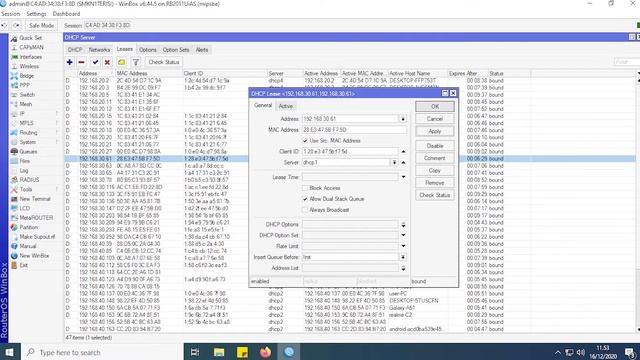Toggle Allow Dual Stack Queue checkbox
The image size is (640, 360).
tap(305, 199)
